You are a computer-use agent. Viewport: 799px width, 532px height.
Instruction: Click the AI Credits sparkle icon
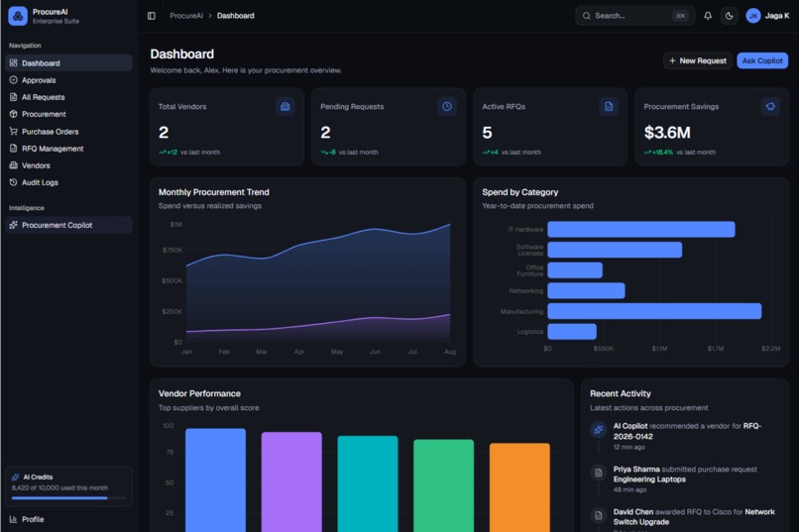tap(15, 478)
